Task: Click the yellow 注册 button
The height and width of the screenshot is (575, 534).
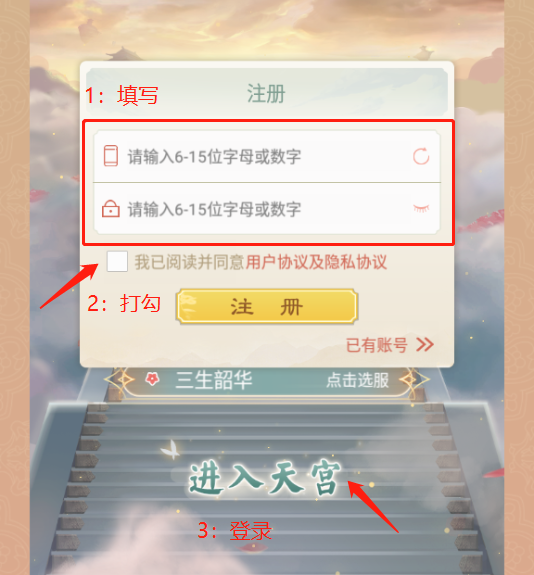Action: pyautogui.click(x=267, y=307)
